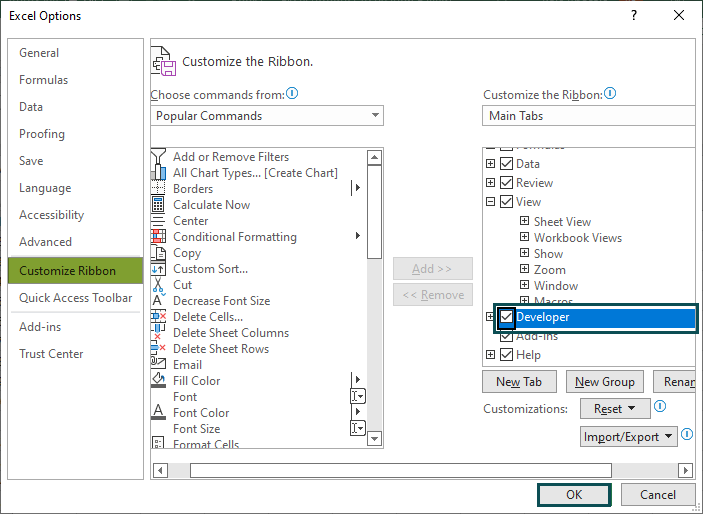The image size is (703, 514).
Task: Click the horizontal scrollbar right arrow
Action: pyautogui.click(x=685, y=470)
